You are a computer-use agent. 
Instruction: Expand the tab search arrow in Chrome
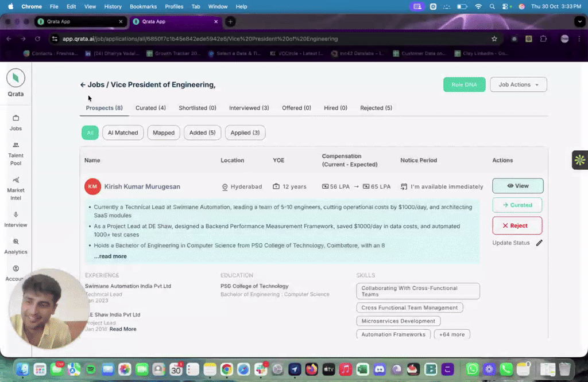tap(580, 22)
